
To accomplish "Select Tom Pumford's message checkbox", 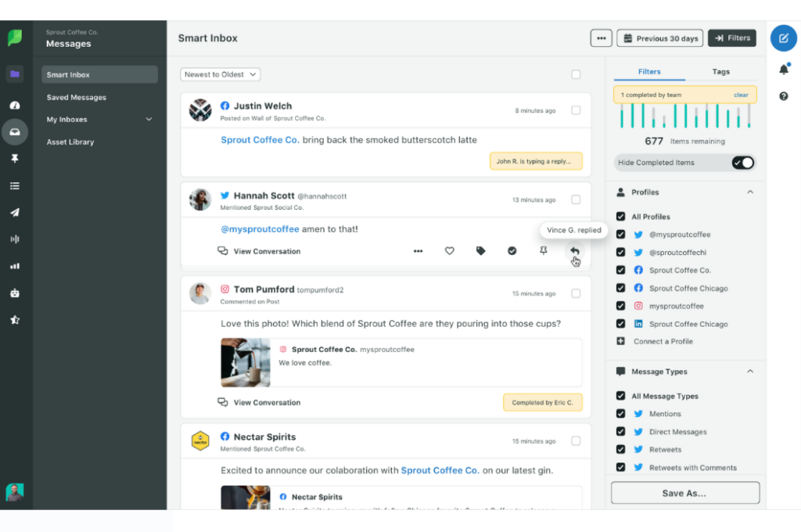I will [x=576, y=293].
